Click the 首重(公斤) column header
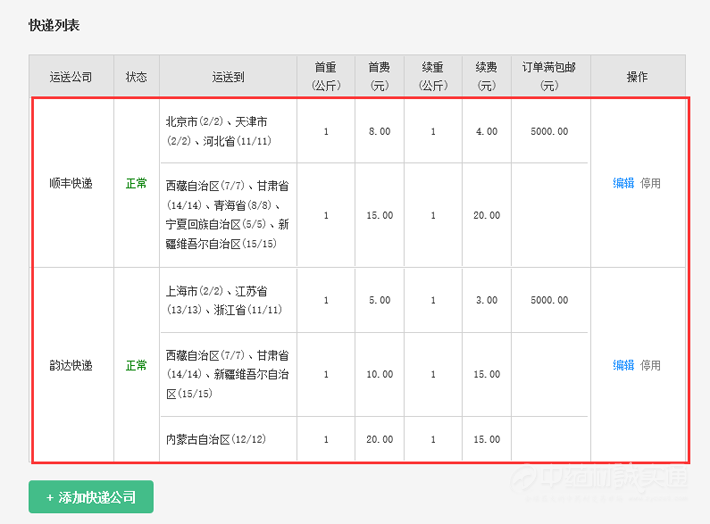The image size is (710, 524). (x=326, y=77)
